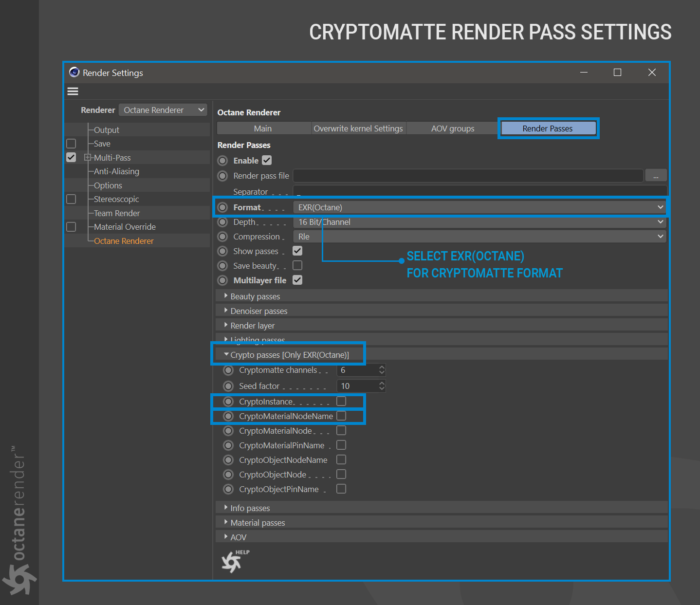The height and width of the screenshot is (605, 700).
Task: Select Anti-Aliasing in the settings list
Action: coord(116,171)
